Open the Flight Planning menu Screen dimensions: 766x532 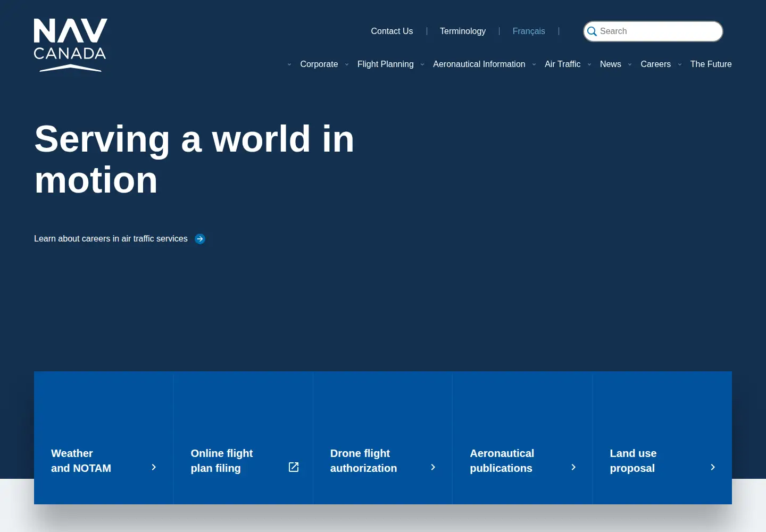click(386, 64)
